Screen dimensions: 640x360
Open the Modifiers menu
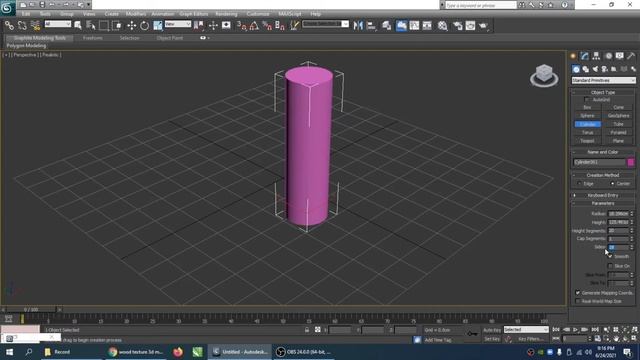pyautogui.click(x=136, y=14)
